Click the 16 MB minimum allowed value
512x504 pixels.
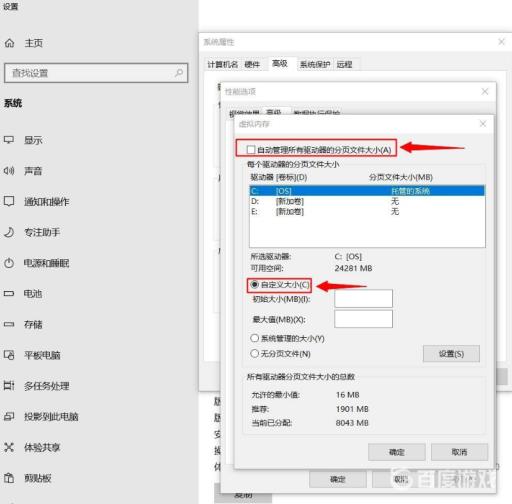(x=347, y=395)
